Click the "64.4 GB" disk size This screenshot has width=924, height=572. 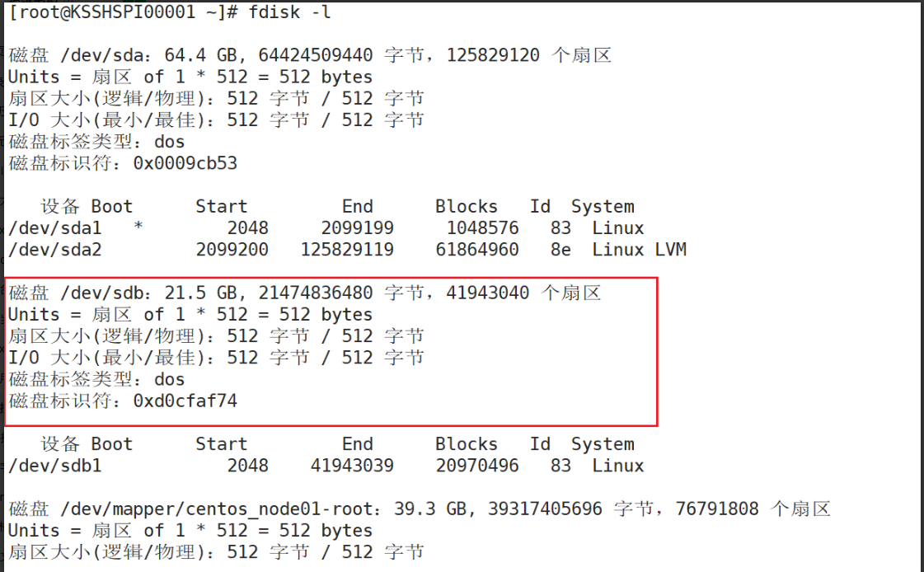coord(200,55)
